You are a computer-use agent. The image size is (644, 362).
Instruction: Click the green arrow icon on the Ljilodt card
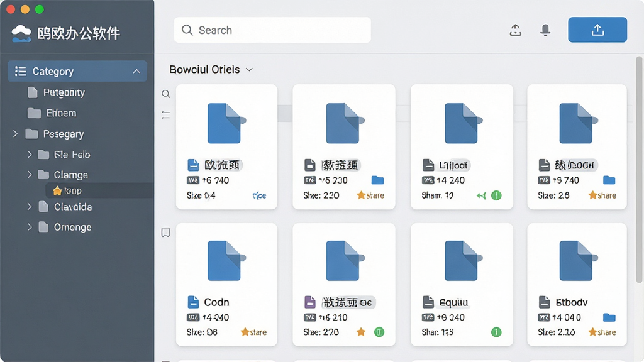(481, 196)
